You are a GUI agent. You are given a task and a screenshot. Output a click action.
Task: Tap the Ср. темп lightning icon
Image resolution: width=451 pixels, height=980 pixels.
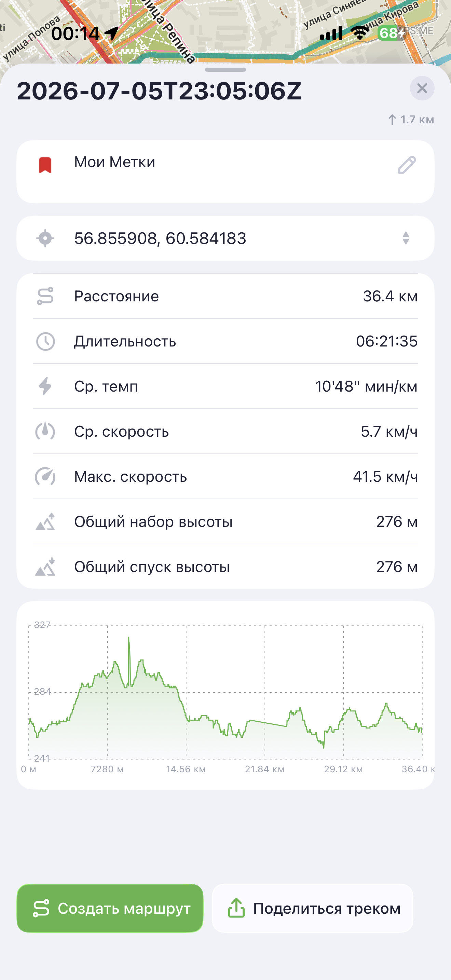point(45,386)
